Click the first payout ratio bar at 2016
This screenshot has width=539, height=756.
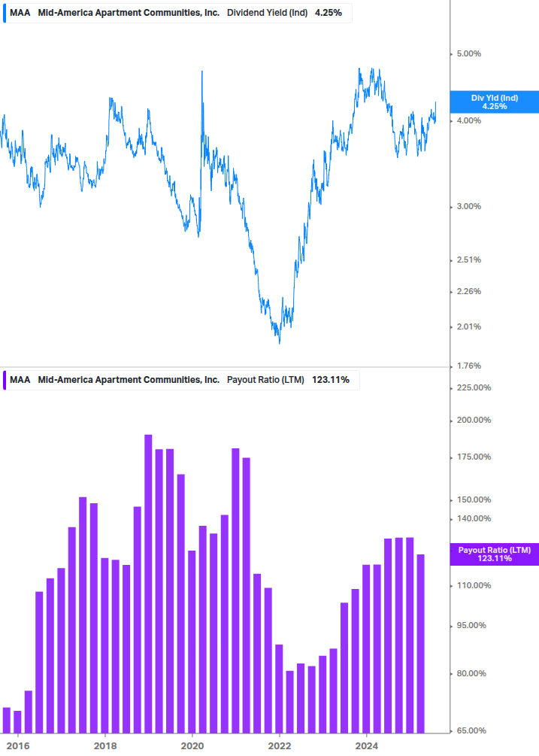pos(6,721)
